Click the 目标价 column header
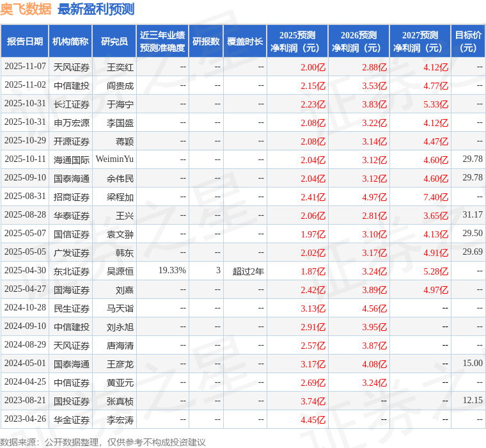 [x=468, y=41]
